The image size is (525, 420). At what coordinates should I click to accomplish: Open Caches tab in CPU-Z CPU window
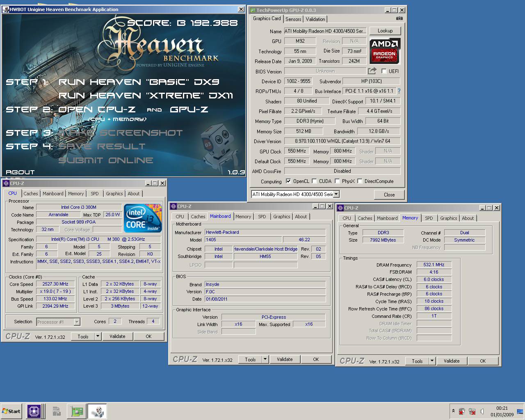tap(31, 194)
